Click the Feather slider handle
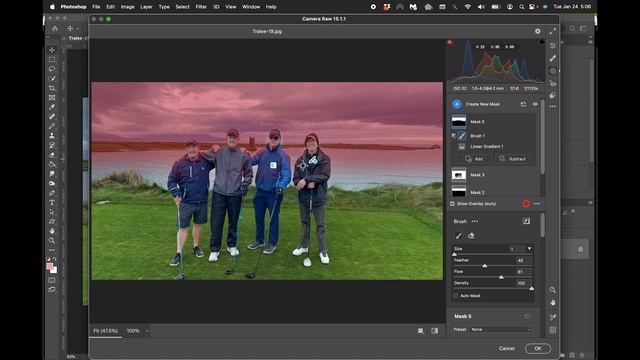 click(484, 266)
